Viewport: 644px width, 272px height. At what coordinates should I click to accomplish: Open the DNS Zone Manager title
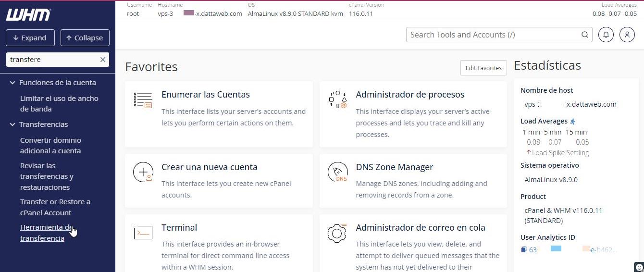395,167
